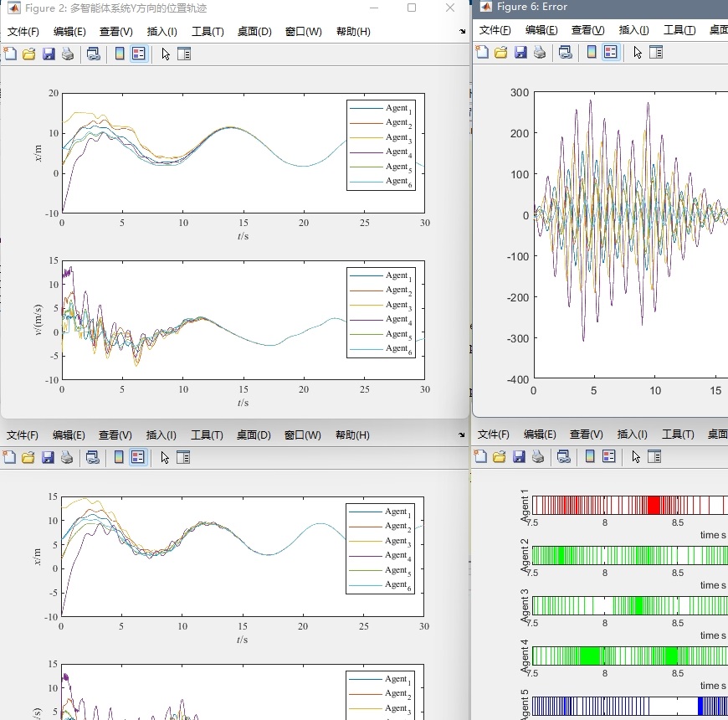Open 帮助(H) menu in lower-left figure window

tap(352, 435)
